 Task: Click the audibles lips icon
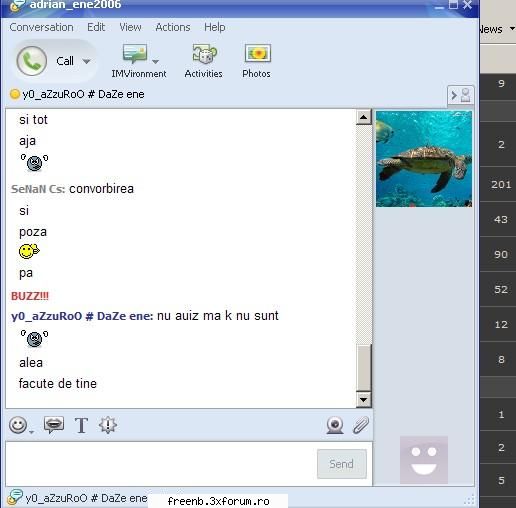[x=54, y=425]
